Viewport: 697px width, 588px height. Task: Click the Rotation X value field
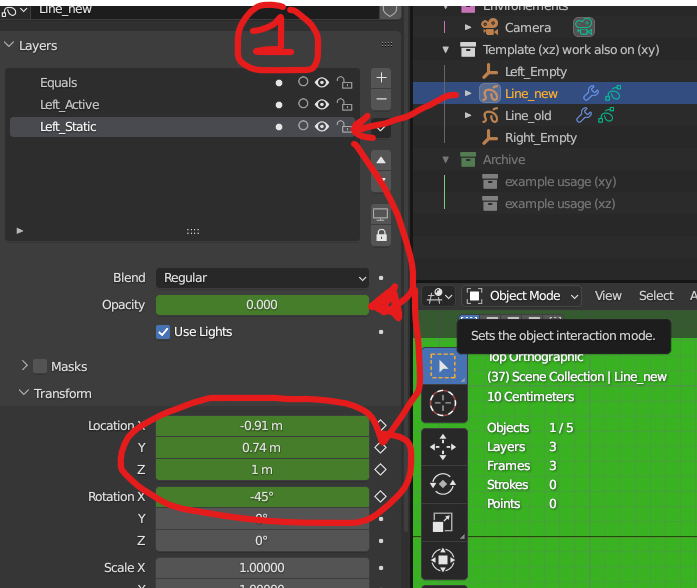click(x=262, y=496)
